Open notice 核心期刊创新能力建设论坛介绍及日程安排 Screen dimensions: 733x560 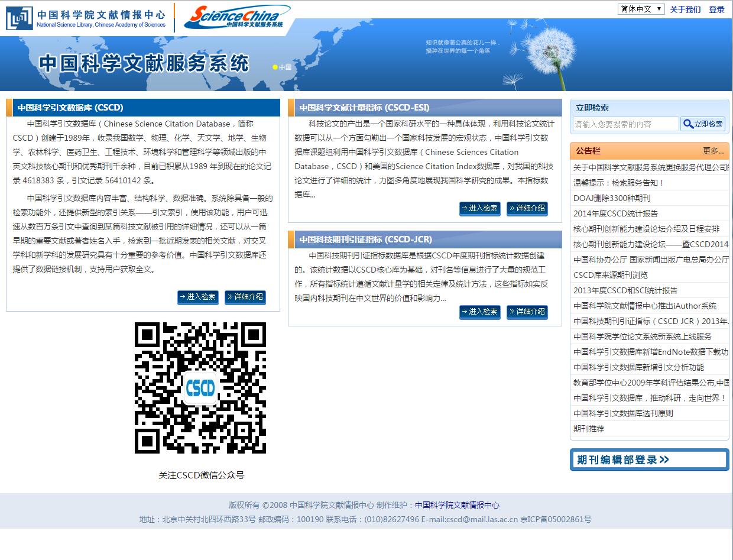pyautogui.click(x=647, y=229)
